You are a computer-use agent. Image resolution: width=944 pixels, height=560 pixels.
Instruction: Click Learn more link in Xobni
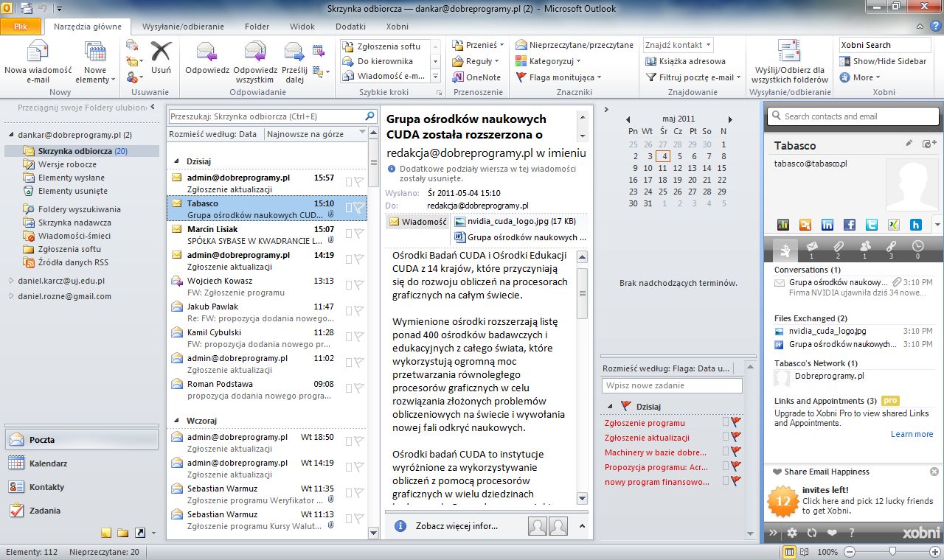912,434
